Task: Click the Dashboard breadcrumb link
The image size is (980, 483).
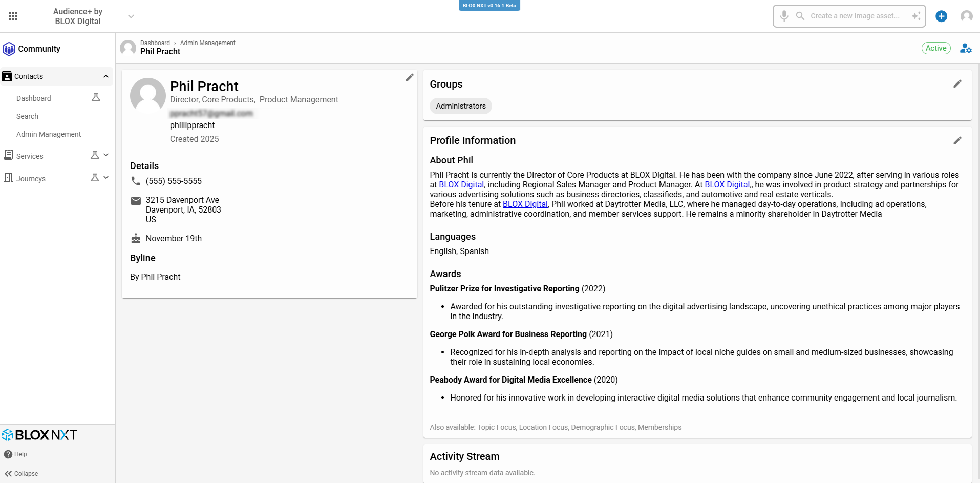Action: point(155,43)
